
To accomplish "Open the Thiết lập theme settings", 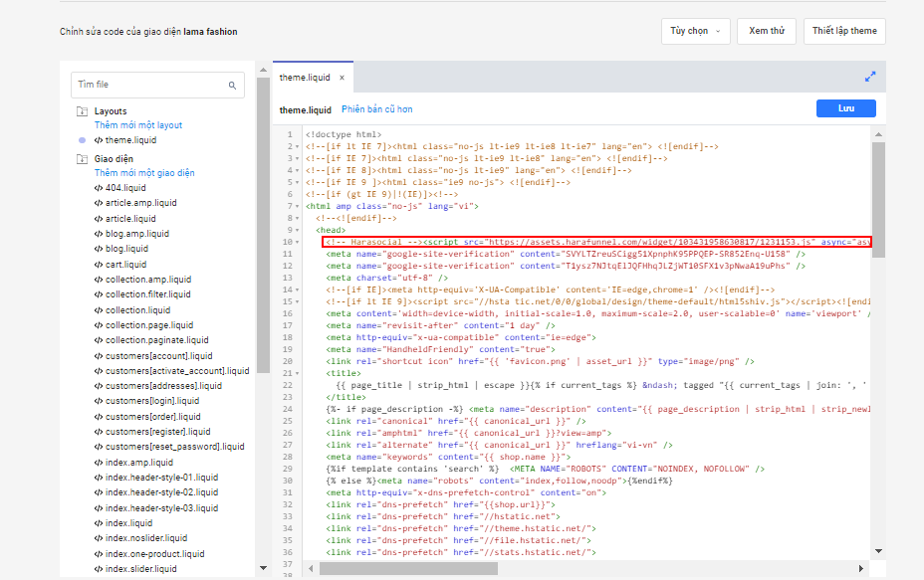I will [843, 31].
